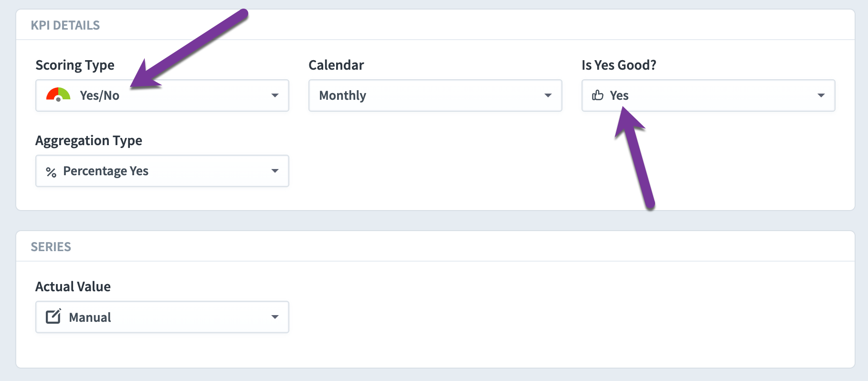Click the Monthly calendar selection
Screen dimensions: 868x381
pos(435,95)
